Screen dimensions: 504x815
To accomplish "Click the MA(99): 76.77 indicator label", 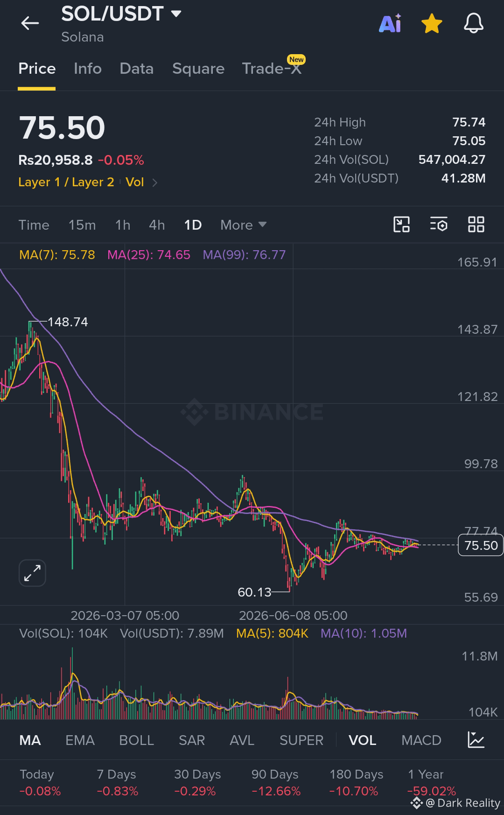I will [x=244, y=255].
